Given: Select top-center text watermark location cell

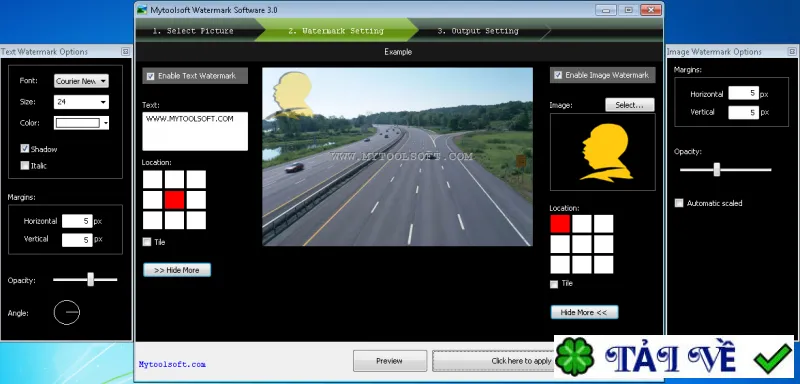Looking at the screenshot, I should point(174,180).
